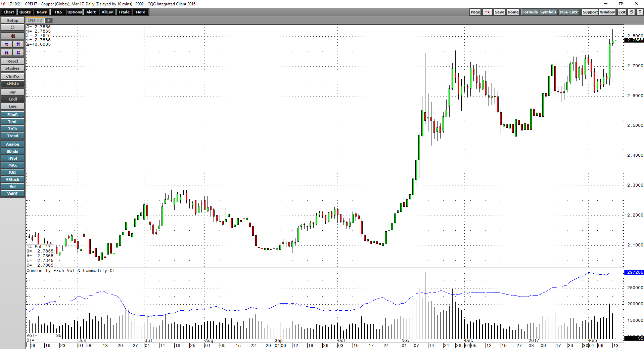Toggle the IntD intraday mode

click(x=12, y=77)
